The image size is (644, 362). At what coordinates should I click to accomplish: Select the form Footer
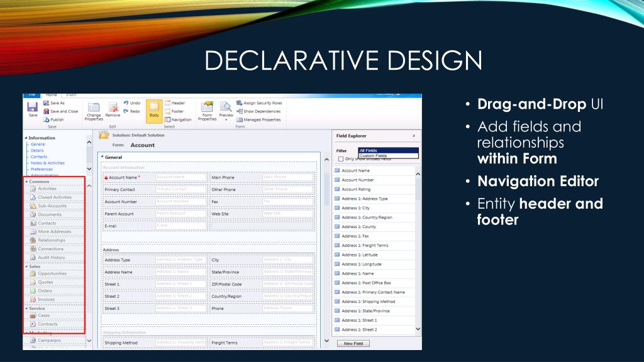click(x=174, y=111)
